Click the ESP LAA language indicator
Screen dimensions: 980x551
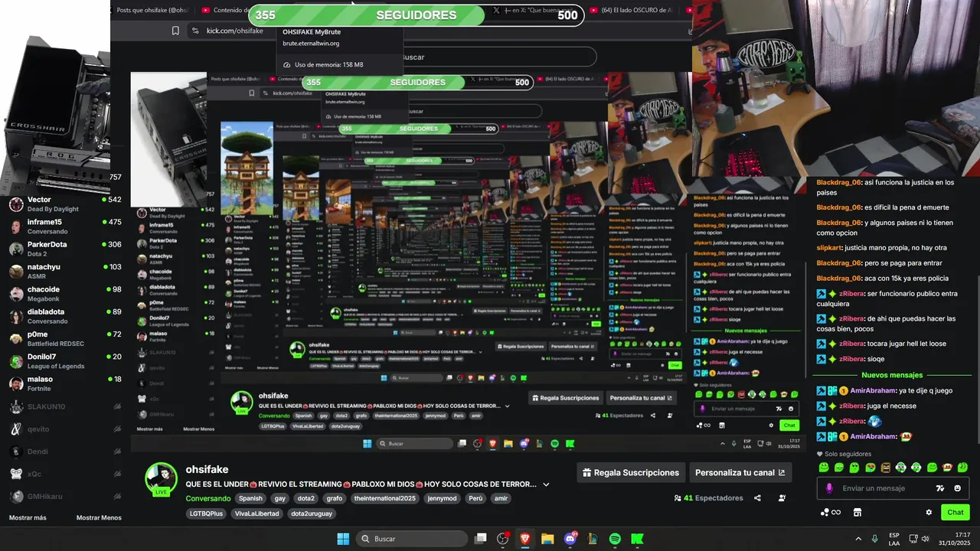(x=894, y=539)
